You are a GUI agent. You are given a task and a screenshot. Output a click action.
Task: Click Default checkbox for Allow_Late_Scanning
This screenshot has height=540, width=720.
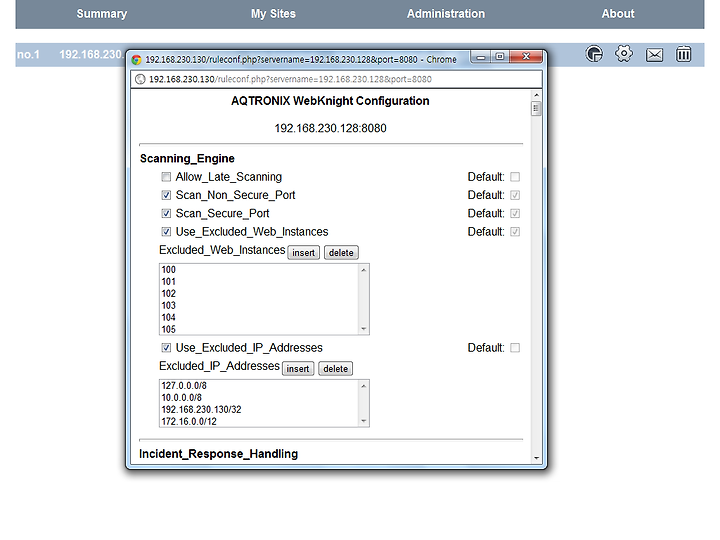515,177
